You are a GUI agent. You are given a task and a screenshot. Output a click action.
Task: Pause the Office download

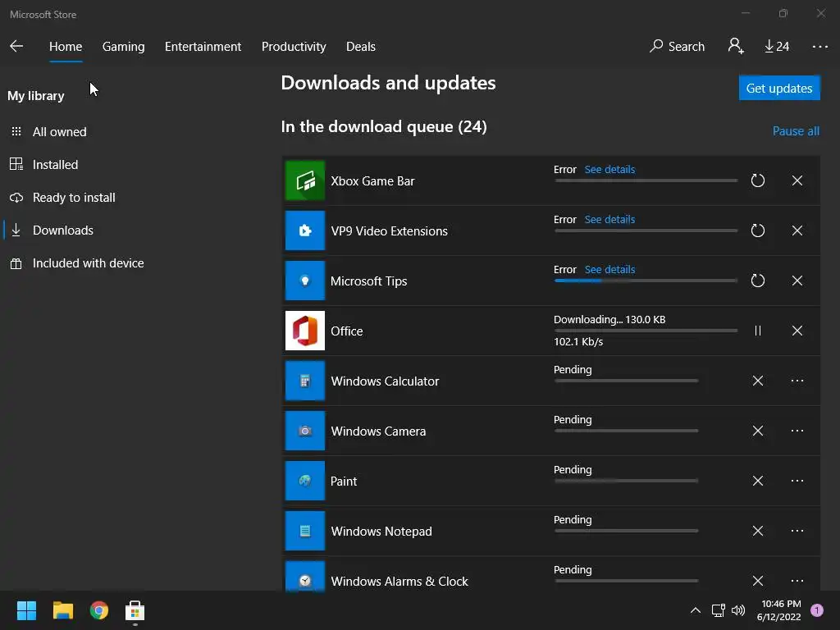(x=757, y=331)
